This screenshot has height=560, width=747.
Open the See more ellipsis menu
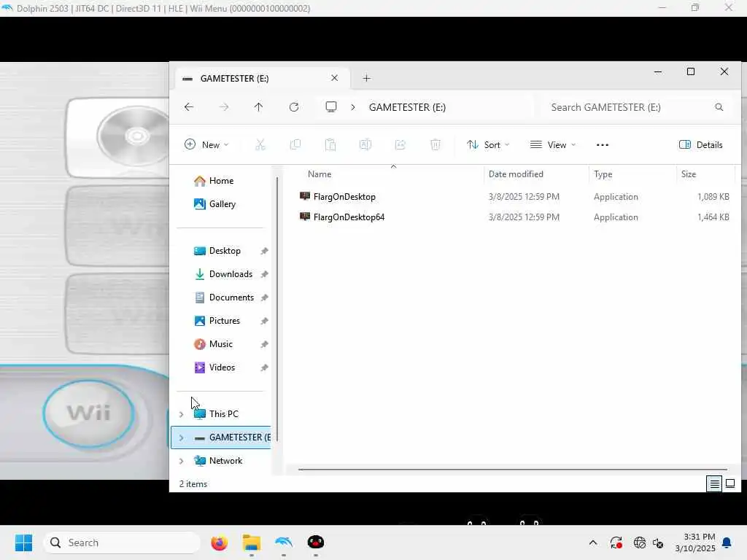point(603,145)
